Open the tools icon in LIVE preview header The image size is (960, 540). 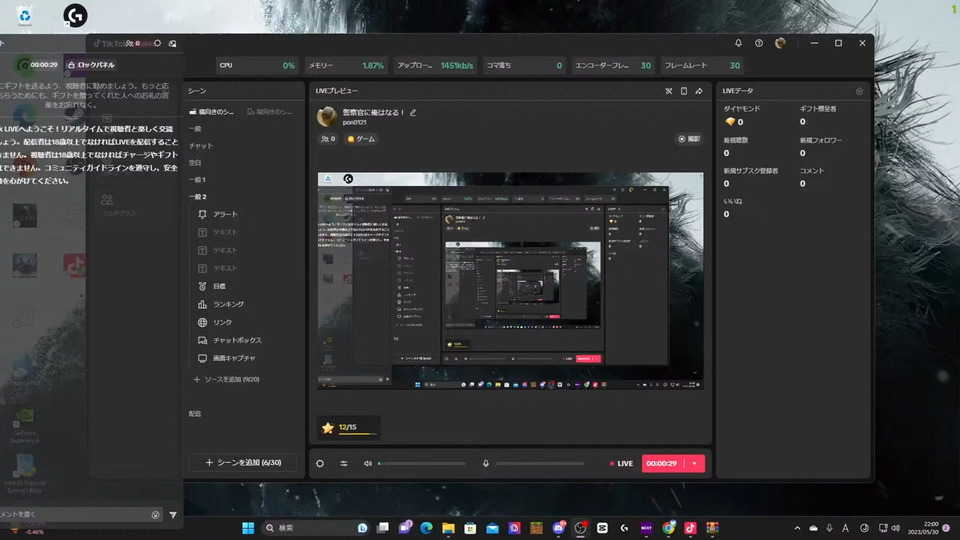(x=669, y=91)
